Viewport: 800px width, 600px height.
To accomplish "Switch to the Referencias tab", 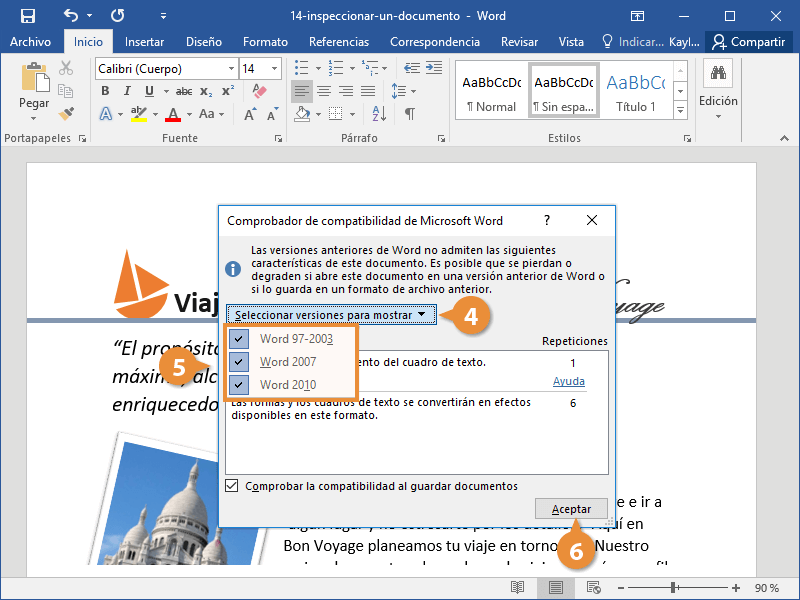I will pos(339,42).
